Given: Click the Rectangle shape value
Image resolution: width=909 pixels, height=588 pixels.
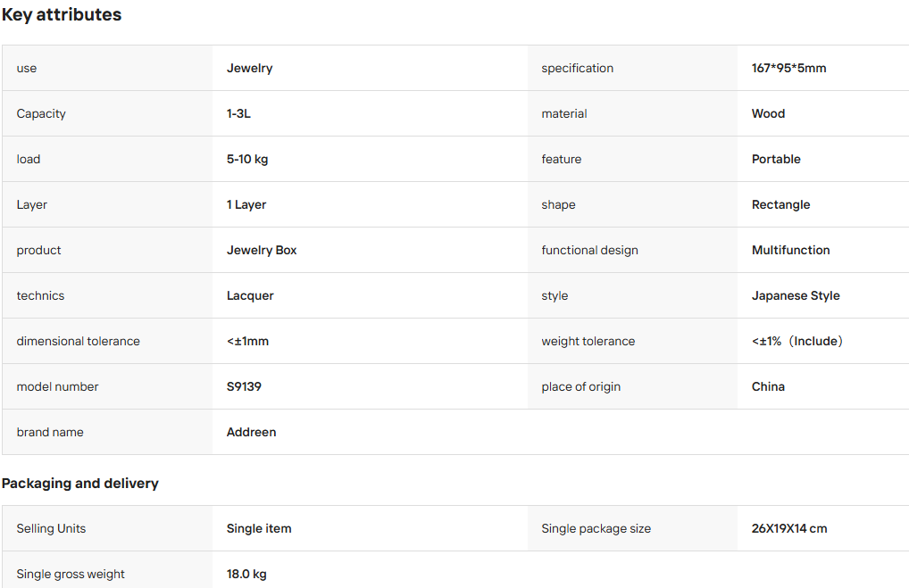Looking at the screenshot, I should tap(781, 204).
